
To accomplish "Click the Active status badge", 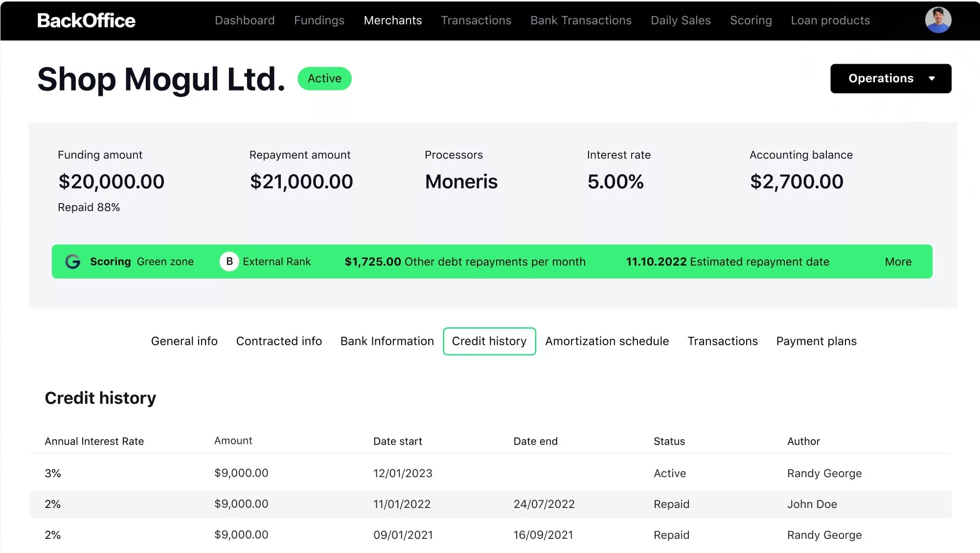I will point(324,78).
